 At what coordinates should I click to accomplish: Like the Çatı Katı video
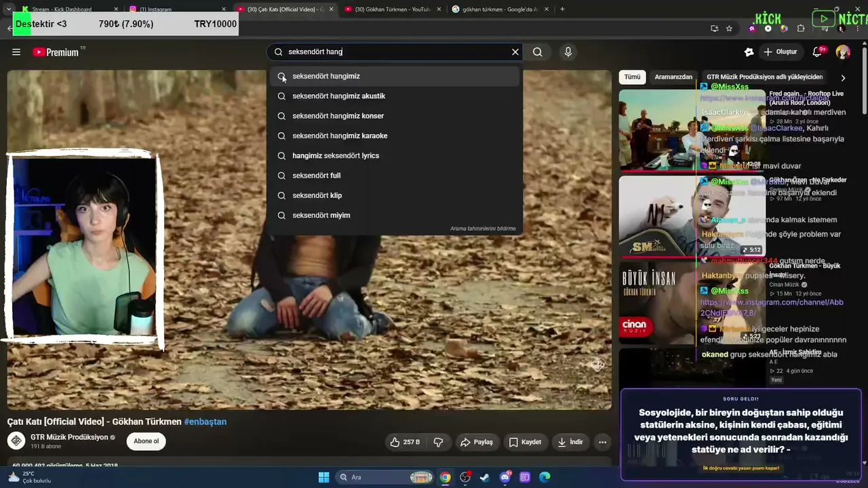pos(404,442)
